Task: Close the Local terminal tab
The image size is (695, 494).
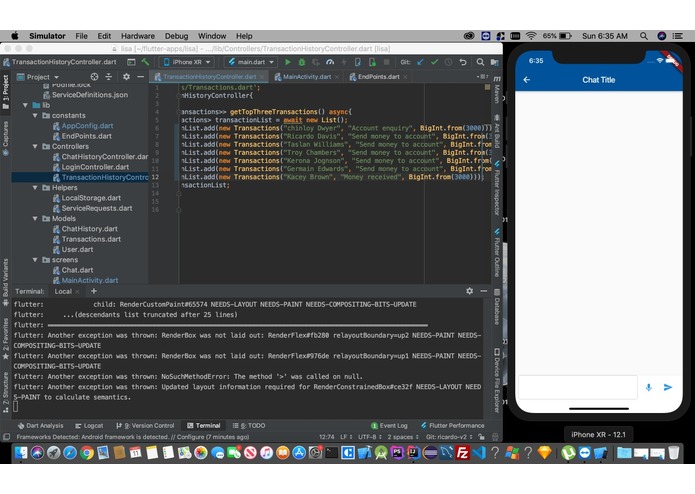Action: tap(78, 292)
